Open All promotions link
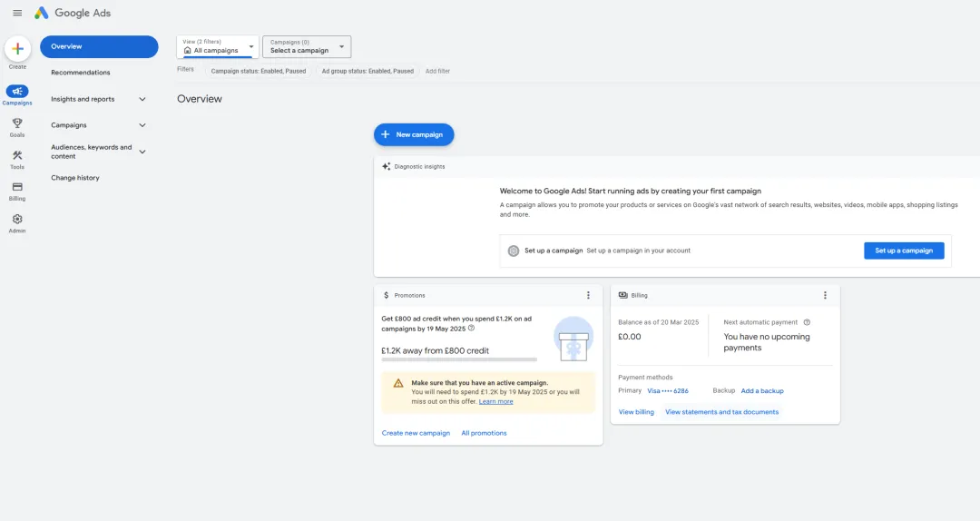The image size is (980, 521). pyautogui.click(x=484, y=433)
